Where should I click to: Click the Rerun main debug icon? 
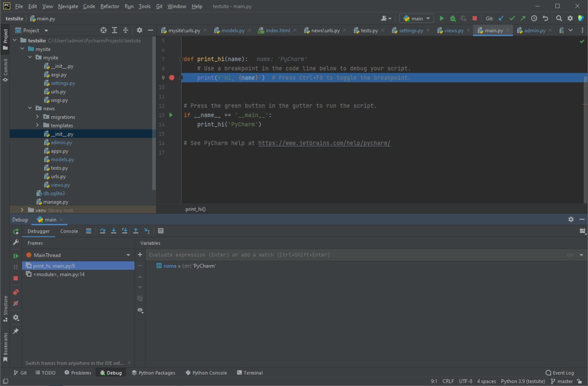tap(16, 232)
